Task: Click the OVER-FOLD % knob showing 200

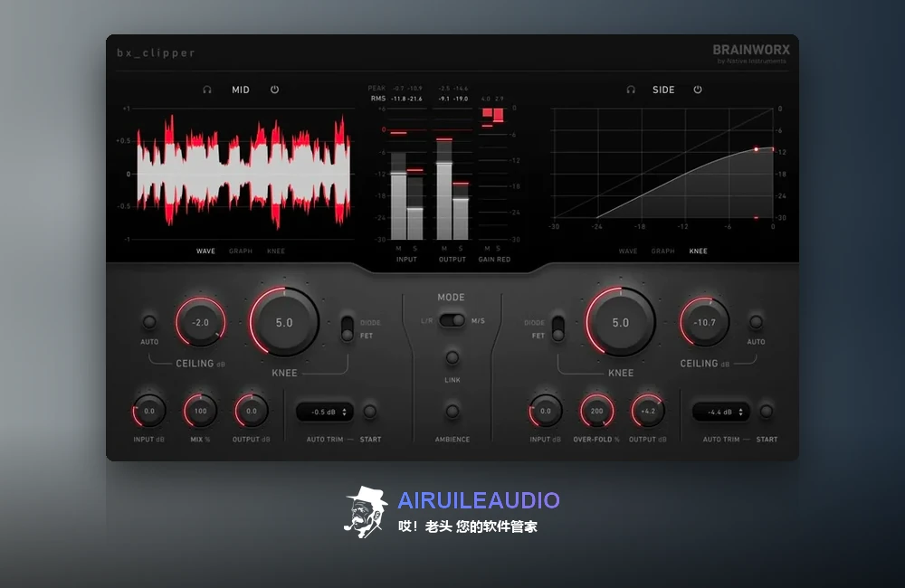Action: 596,412
